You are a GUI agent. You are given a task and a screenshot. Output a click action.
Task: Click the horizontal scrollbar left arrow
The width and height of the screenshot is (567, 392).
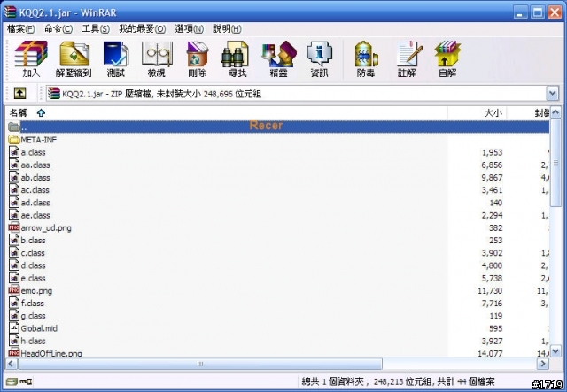(x=12, y=364)
